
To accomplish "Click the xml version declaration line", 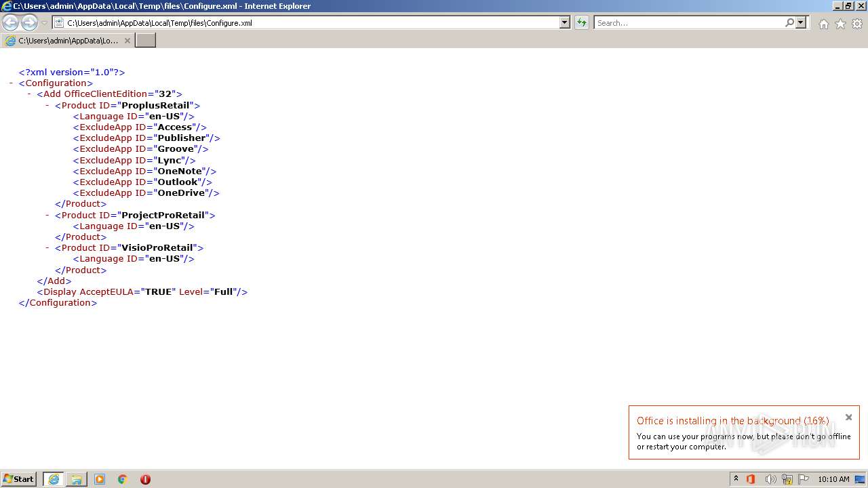I will click(x=72, y=72).
